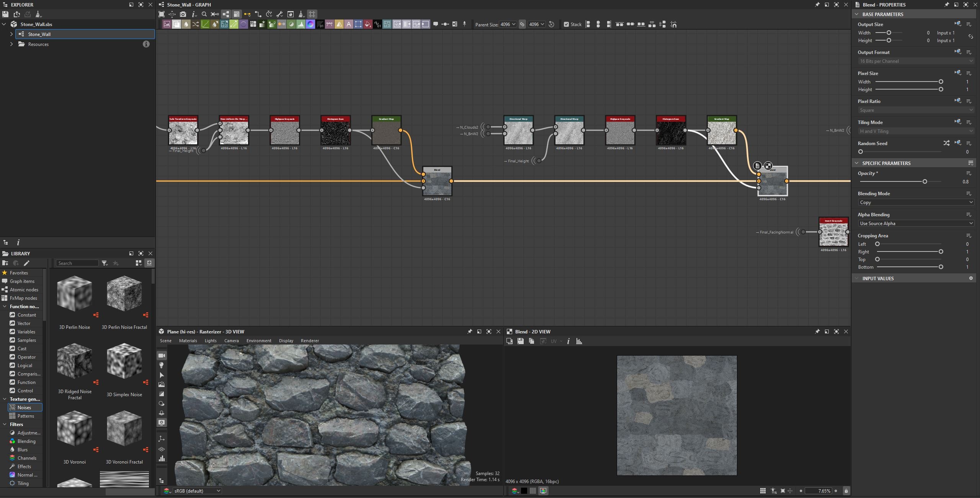Open the Renderer menu in 3D view

tap(310, 341)
